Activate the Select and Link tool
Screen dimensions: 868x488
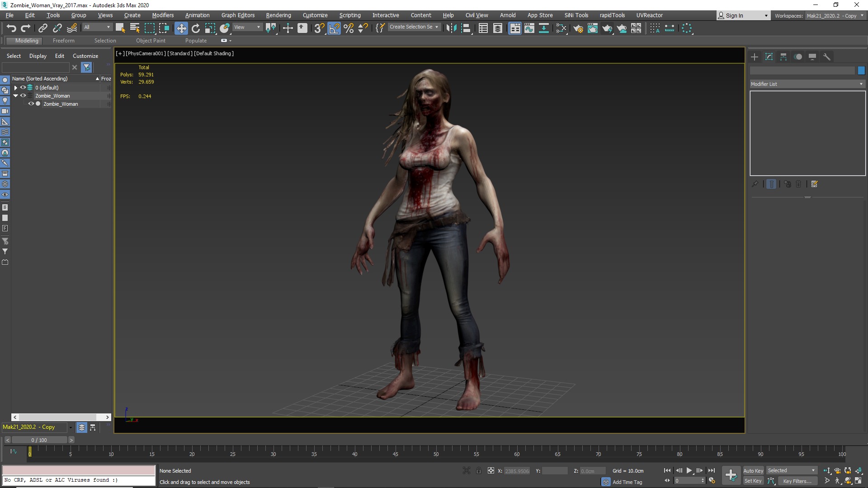click(x=42, y=28)
